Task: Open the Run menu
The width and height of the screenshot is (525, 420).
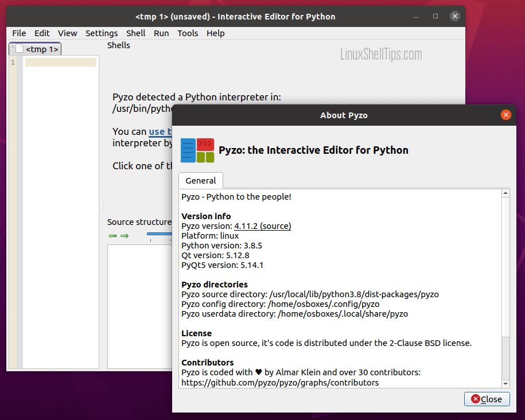Action: pos(161,33)
